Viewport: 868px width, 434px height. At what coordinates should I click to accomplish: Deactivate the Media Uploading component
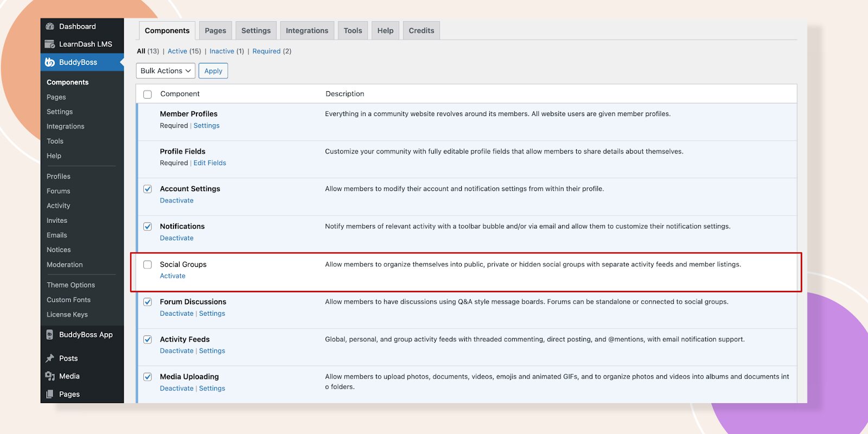(x=176, y=388)
